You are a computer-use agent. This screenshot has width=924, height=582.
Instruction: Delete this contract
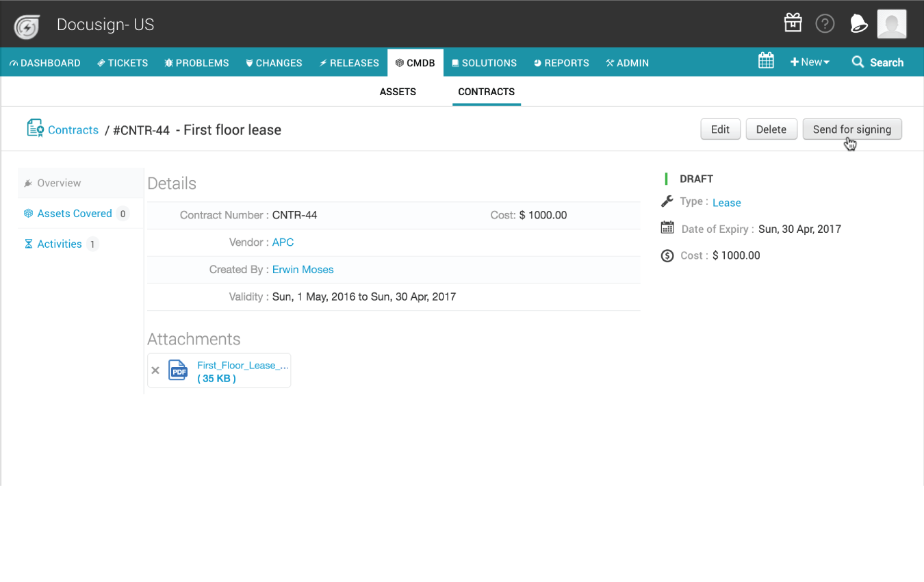771,129
